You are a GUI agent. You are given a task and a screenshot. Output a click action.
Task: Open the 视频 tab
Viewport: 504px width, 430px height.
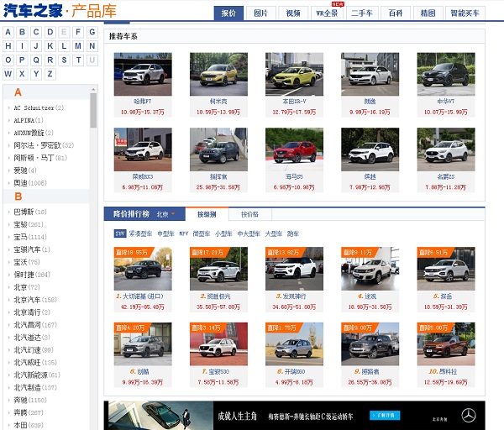click(x=293, y=13)
